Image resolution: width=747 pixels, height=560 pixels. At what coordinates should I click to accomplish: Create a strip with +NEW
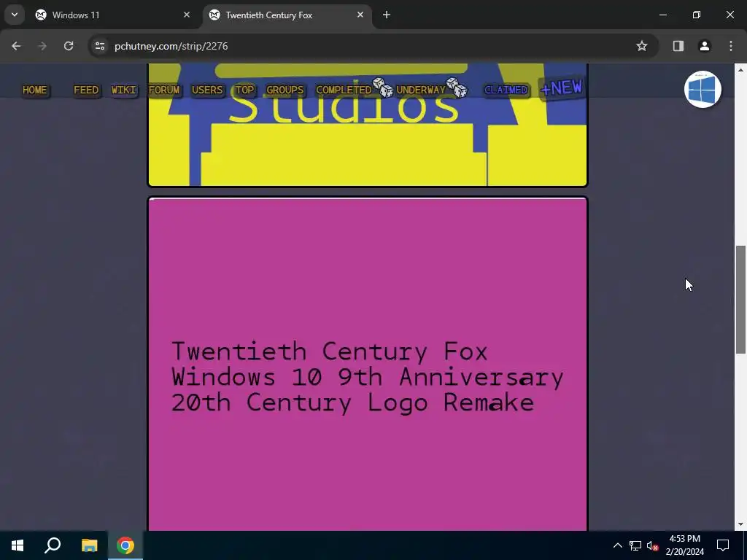[562, 87]
